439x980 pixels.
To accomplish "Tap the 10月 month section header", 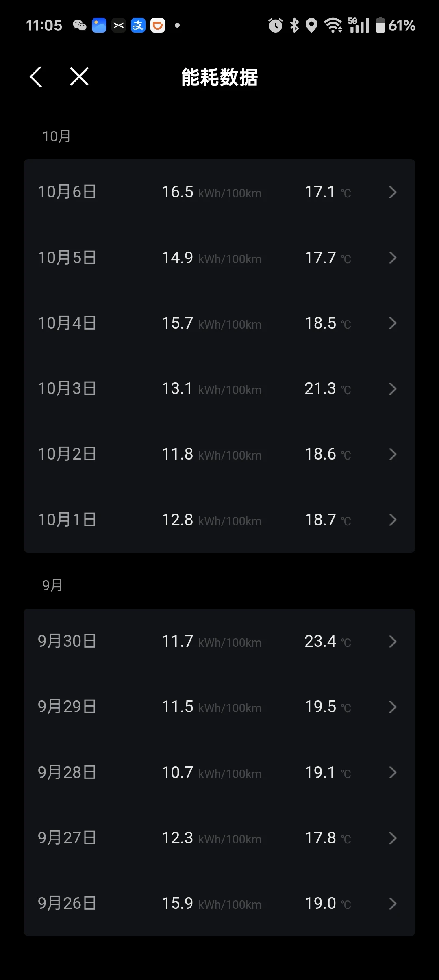I will click(57, 137).
